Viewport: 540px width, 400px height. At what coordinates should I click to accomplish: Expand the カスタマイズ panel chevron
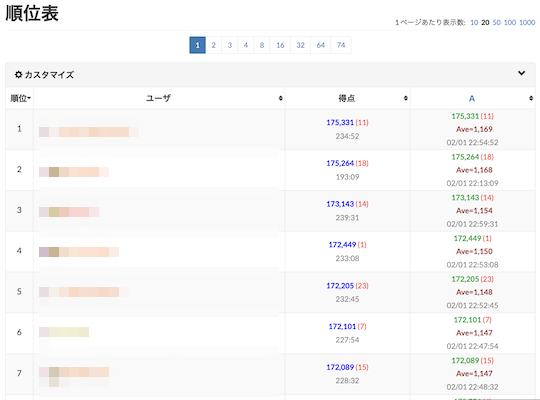521,73
